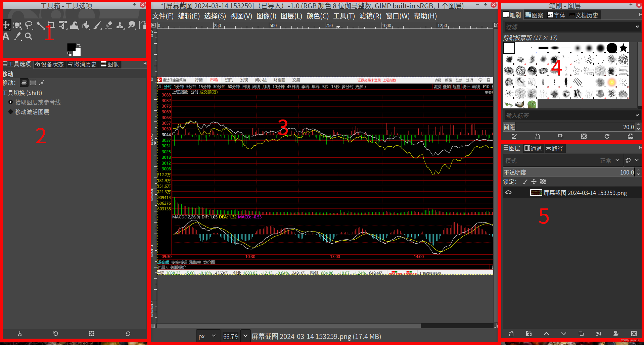This screenshot has width=644, height=345.
Task: Switch to the 设备状态 tab
Action: tap(50, 64)
